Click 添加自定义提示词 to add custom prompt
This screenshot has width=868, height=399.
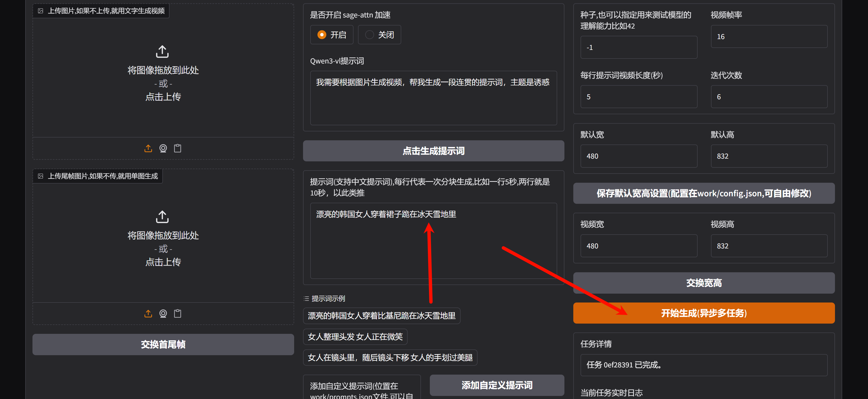[x=496, y=385]
